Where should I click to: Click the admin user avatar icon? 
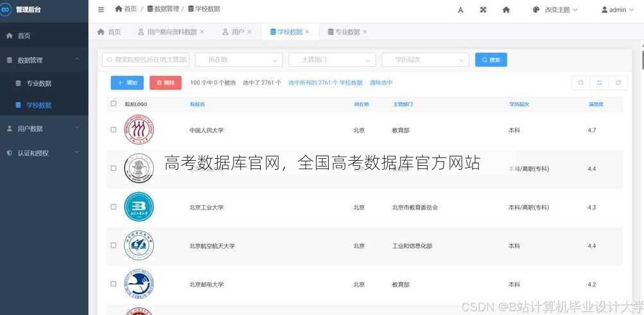[x=605, y=10]
